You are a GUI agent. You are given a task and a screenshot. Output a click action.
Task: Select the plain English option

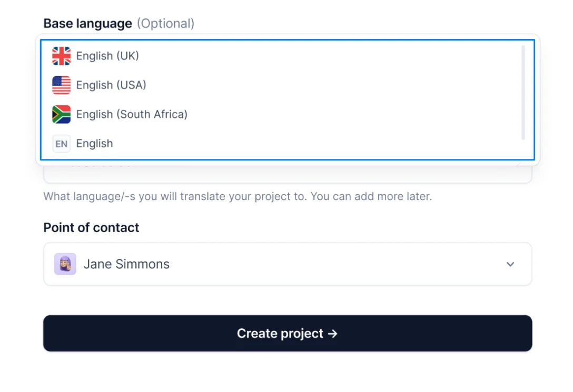click(94, 143)
